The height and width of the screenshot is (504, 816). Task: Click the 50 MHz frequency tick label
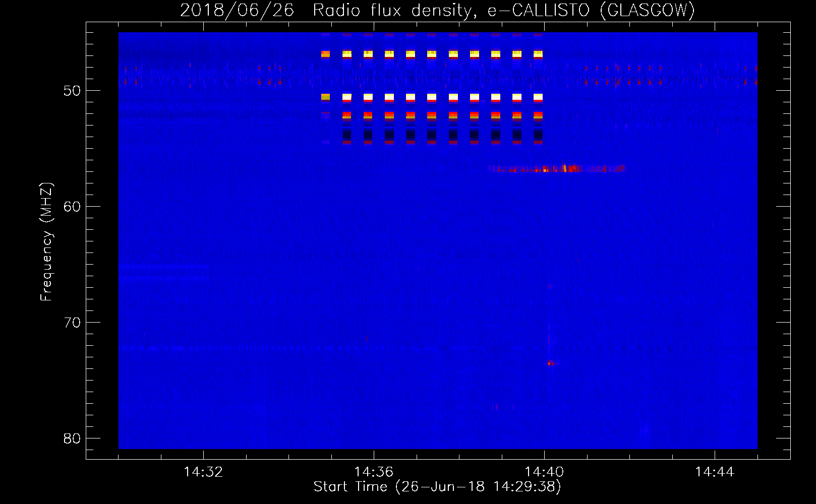point(72,91)
